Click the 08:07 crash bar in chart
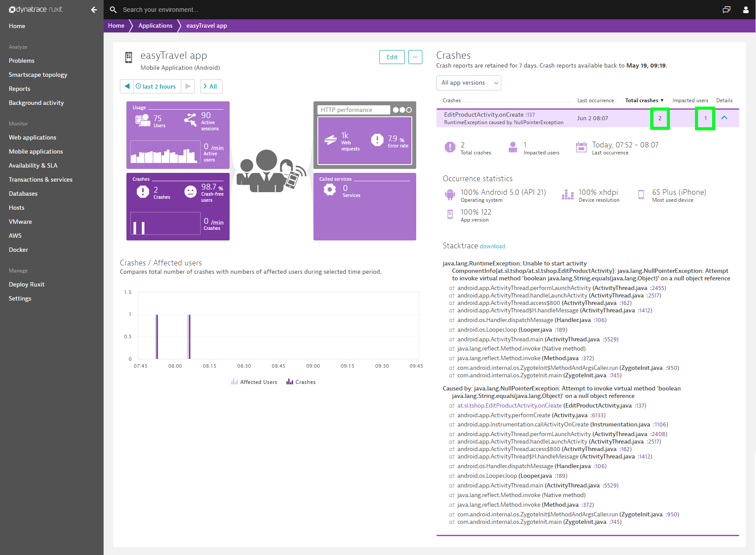This screenshot has height=555, width=756. click(x=189, y=337)
